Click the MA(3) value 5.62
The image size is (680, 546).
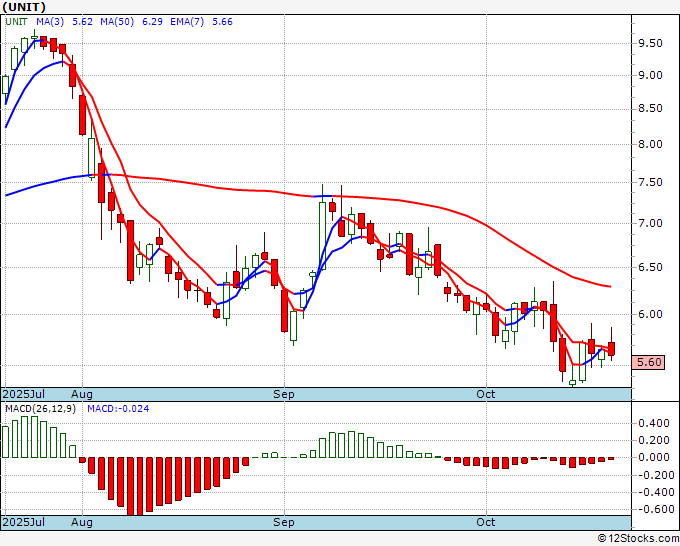(82, 22)
